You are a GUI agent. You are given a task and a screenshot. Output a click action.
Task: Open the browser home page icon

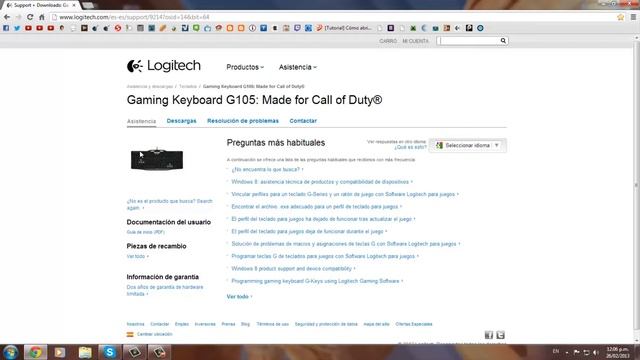(x=42, y=17)
